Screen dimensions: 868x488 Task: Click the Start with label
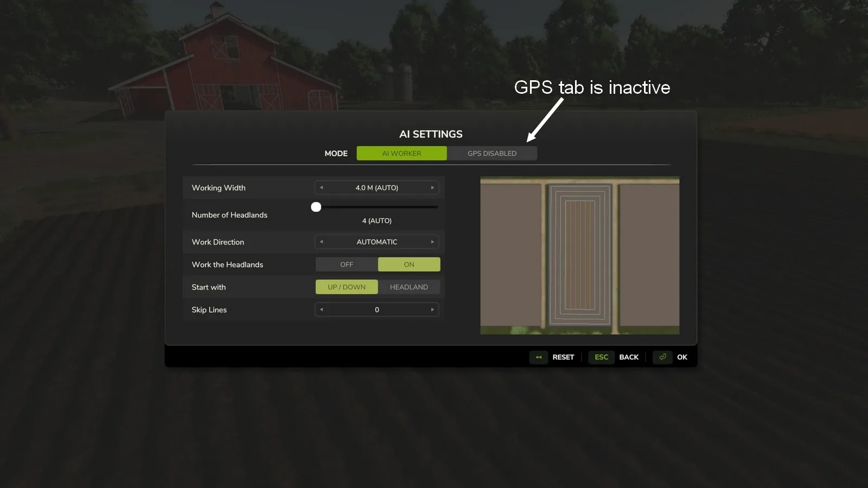[x=208, y=287]
